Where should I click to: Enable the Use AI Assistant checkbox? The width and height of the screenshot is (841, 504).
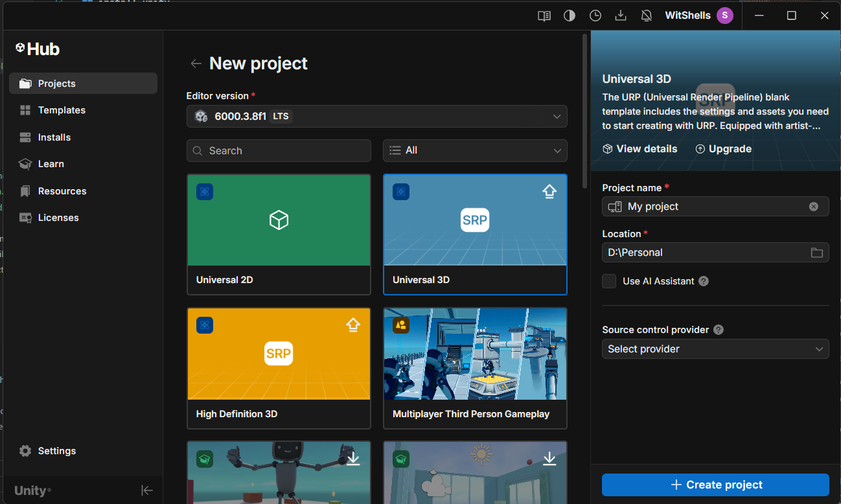tap(609, 281)
